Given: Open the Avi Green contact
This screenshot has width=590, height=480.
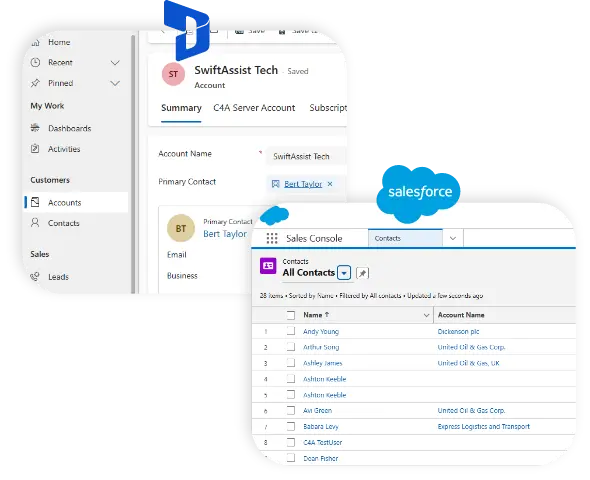Looking at the screenshot, I should (318, 410).
